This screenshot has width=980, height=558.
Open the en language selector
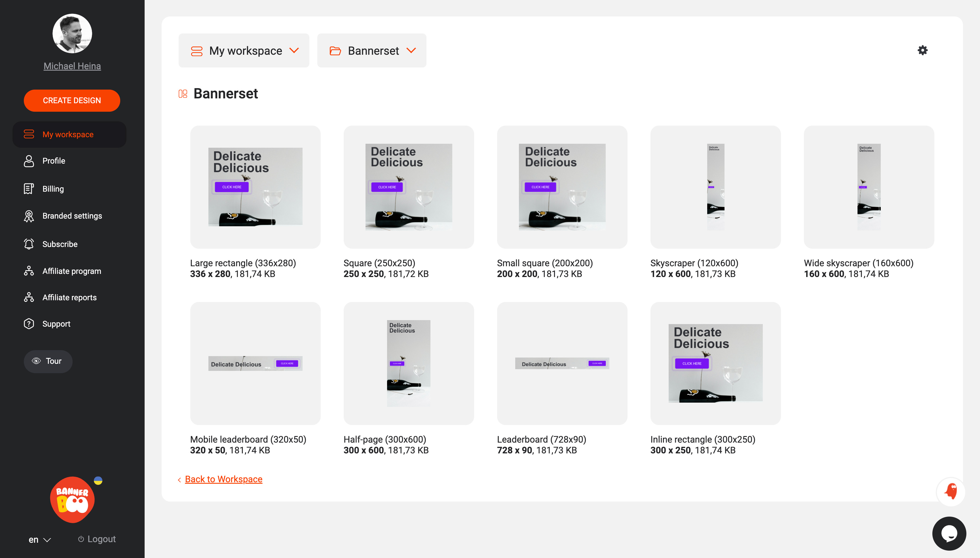39,540
